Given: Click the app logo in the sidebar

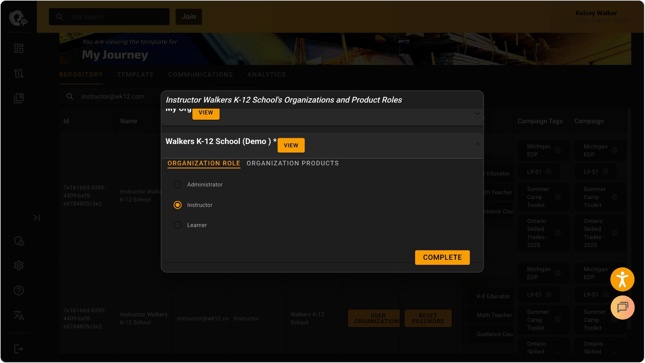Looking at the screenshot, I should click(18, 18).
